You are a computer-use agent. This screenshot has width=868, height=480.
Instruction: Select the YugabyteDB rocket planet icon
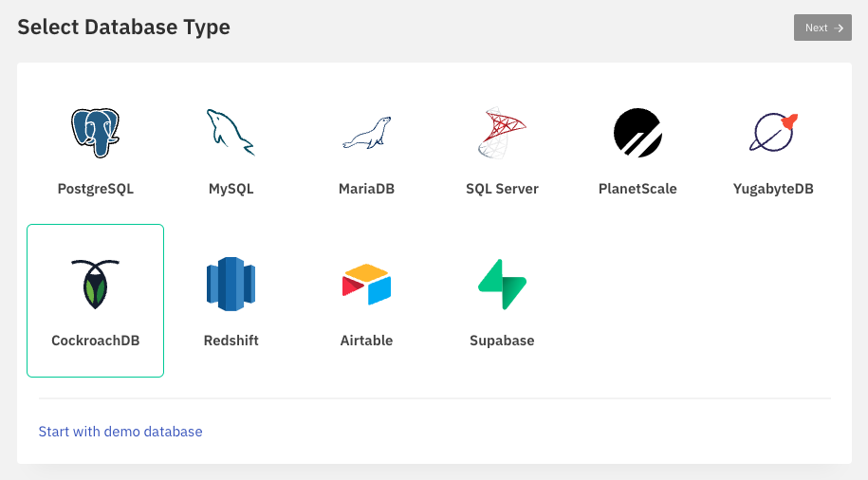[x=773, y=132]
